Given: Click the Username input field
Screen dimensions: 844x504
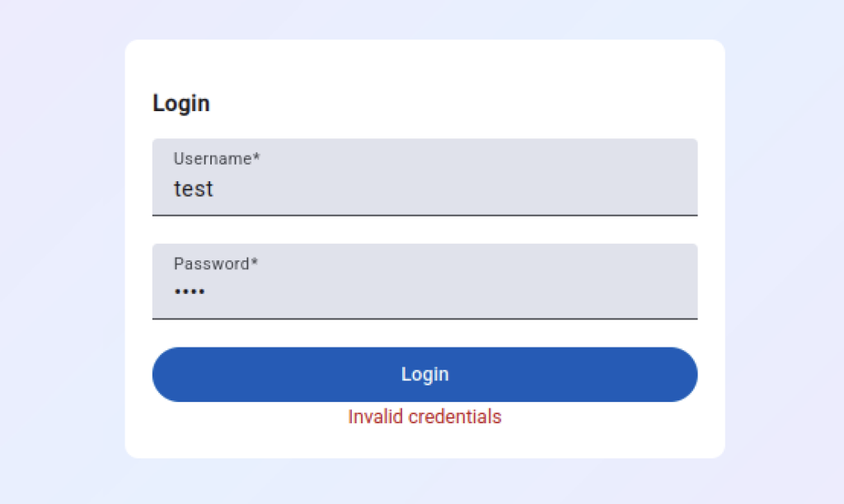Looking at the screenshot, I should [x=424, y=178].
